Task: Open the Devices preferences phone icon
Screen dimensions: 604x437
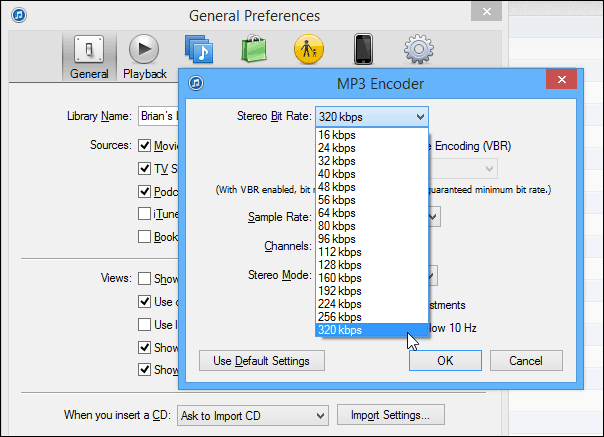Action: pyautogui.click(x=363, y=49)
